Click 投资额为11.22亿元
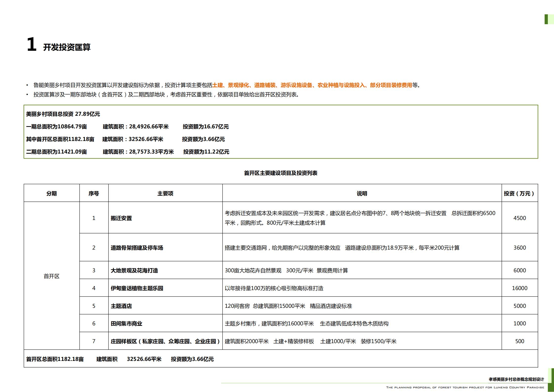The image size is (554, 392). 206,152
